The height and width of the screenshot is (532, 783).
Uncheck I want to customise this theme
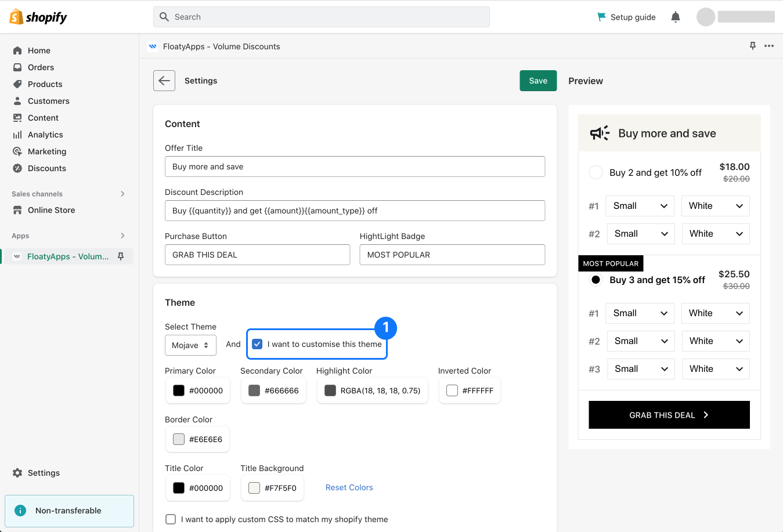click(x=257, y=344)
